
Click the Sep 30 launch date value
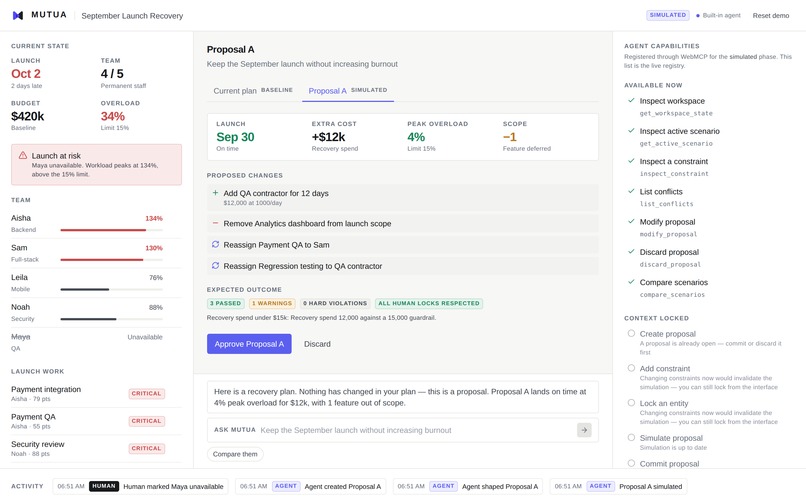click(x=235, y=137)
